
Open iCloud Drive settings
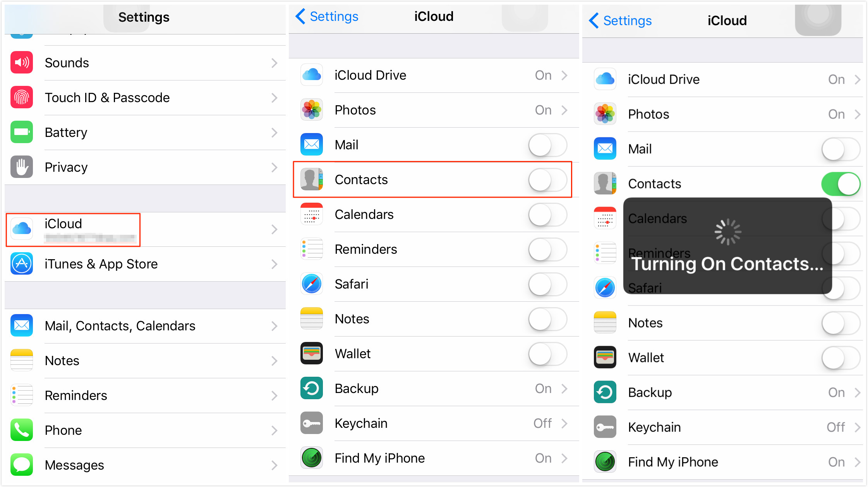point(433,75)
